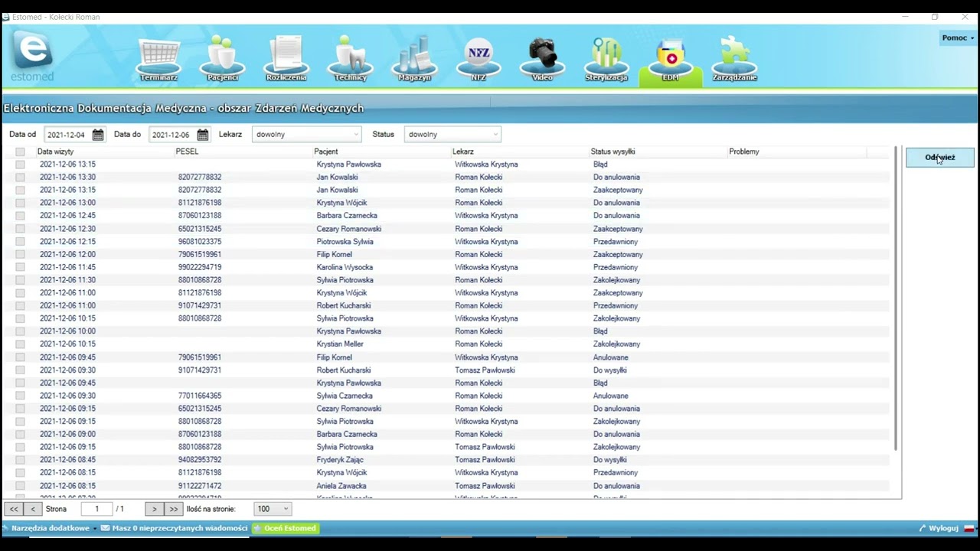
Task: Open the Pacjenci module
Action: (222, 59)
